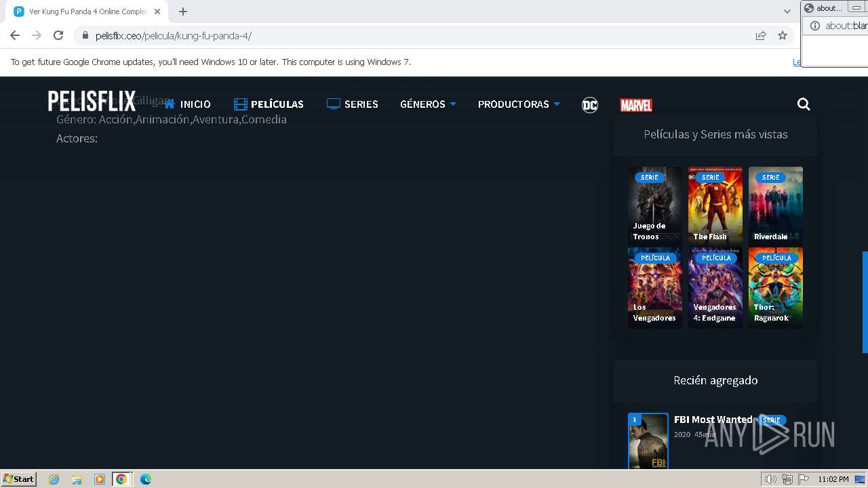Open the Thor: Ragnarok movie poster

tap(776, 287)
